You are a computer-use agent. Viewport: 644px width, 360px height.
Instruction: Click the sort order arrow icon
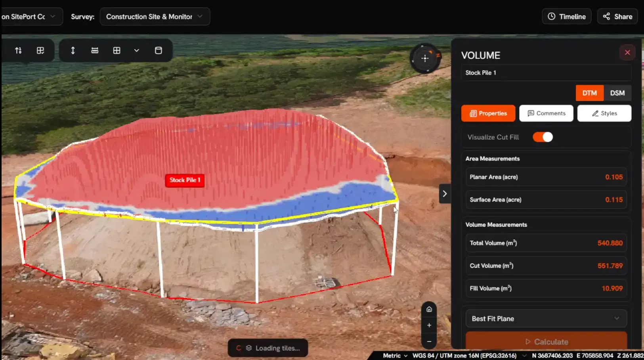18,50
